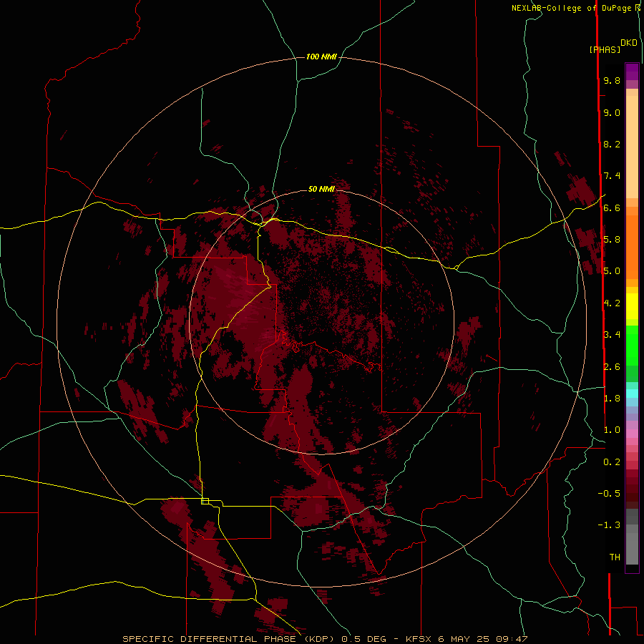
Task: Pick the yellow band on the color scale
Action: click(632, 306)
